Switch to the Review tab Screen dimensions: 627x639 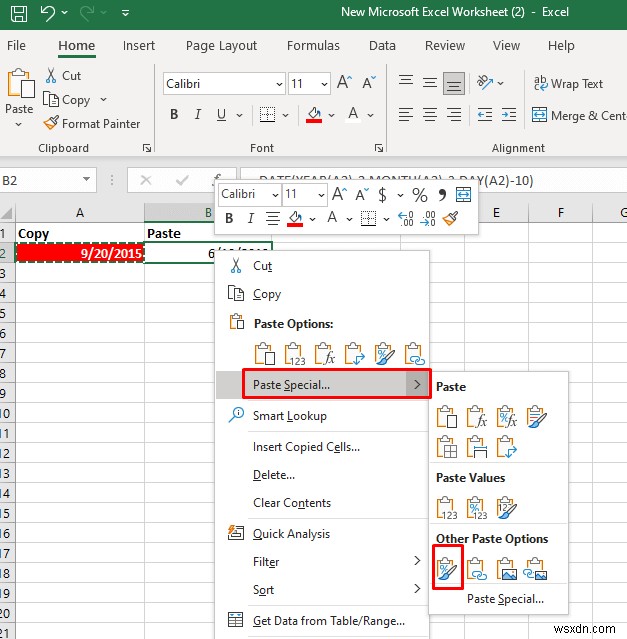pyautogui.click(x=444, y=45)
